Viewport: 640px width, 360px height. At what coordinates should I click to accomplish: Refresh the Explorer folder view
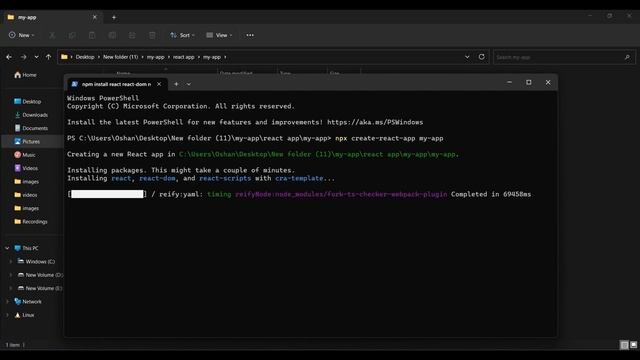pos(482,57)
